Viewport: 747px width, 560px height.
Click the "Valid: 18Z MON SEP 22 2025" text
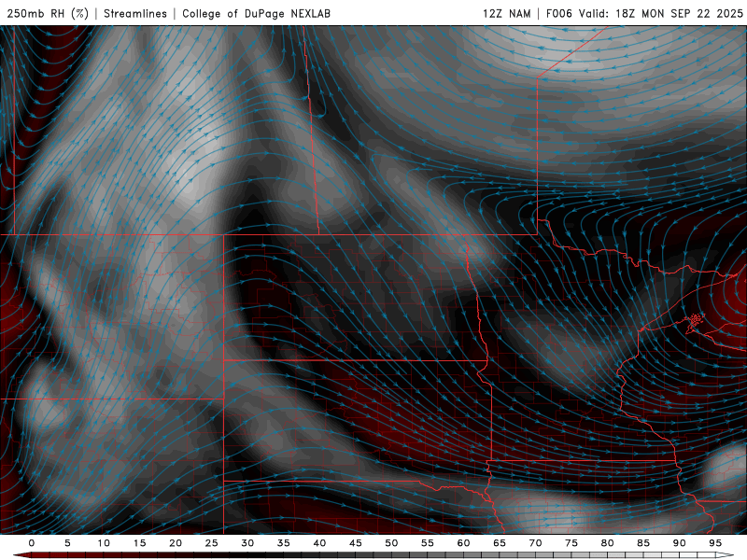[x=661, y=13]
